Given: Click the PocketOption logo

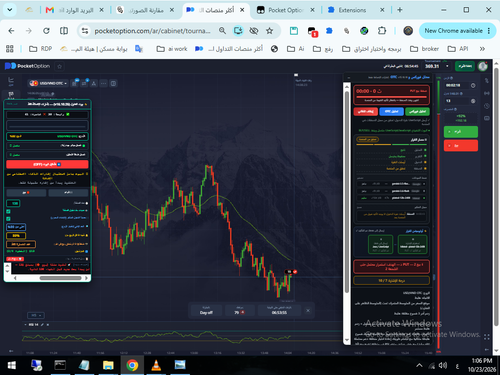Looking at the screenshot, I should coord(27,66).
